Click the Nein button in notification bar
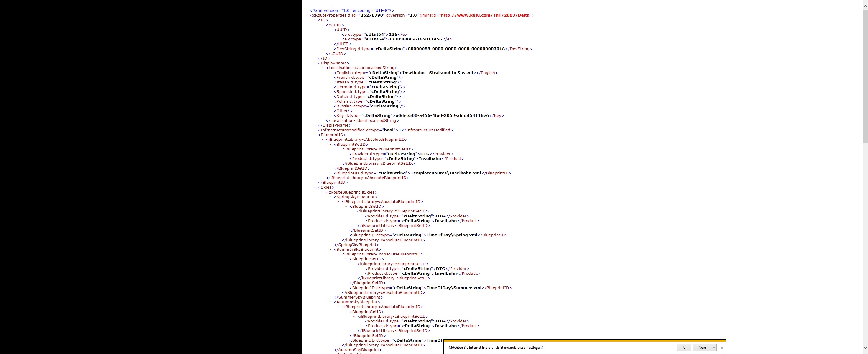Viewport: 868px width, 354px height. pos(702,347)
